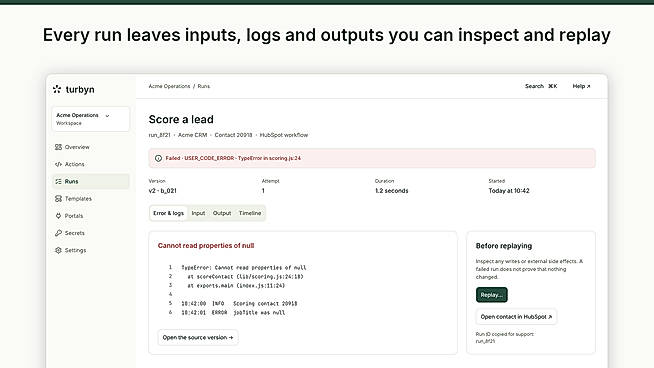Open the Overview sidebar icon
The image size is (654, 368).
58,147
